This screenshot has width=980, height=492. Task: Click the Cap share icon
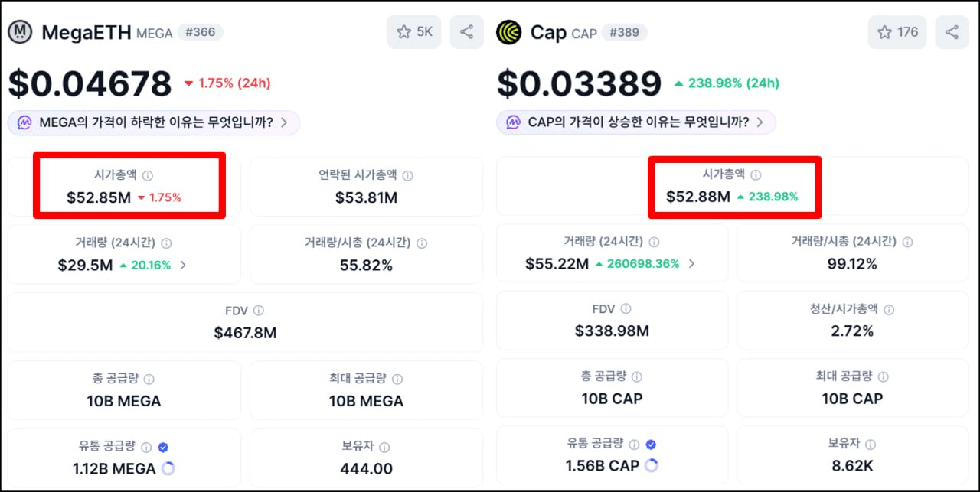pos(952,32)
